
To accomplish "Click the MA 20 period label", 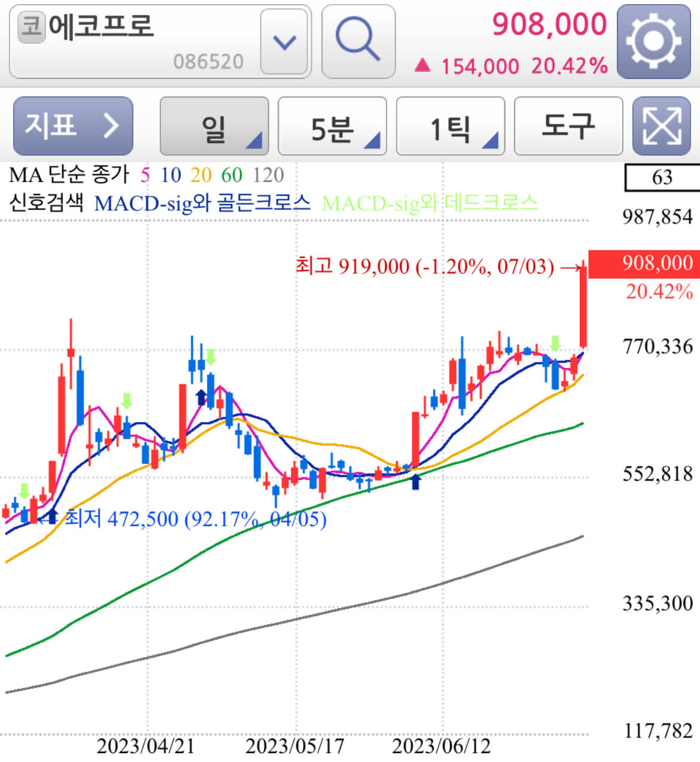I will [201, 175].
